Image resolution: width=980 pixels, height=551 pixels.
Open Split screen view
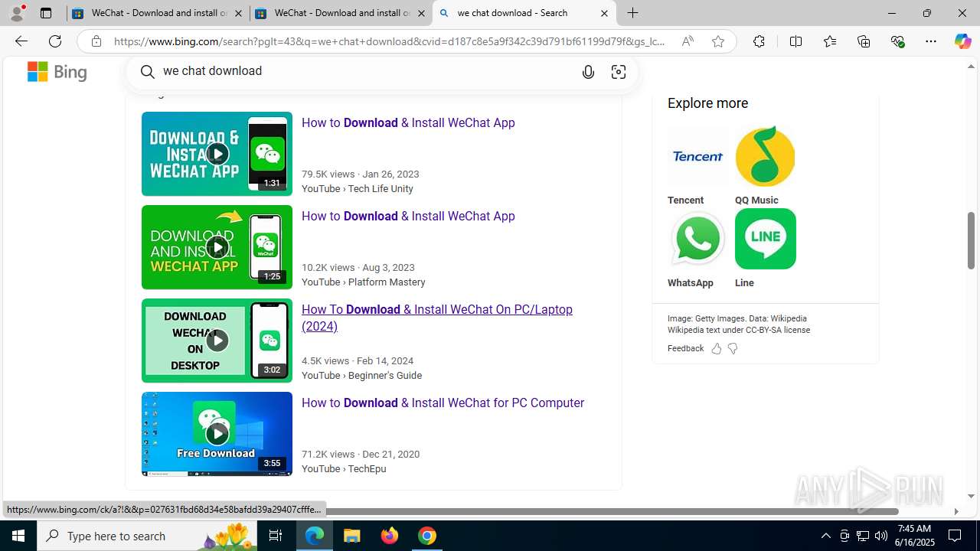click(795, 41)
